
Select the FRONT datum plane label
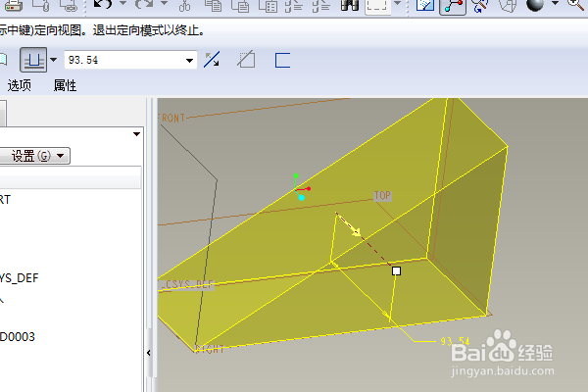(171, 119)
